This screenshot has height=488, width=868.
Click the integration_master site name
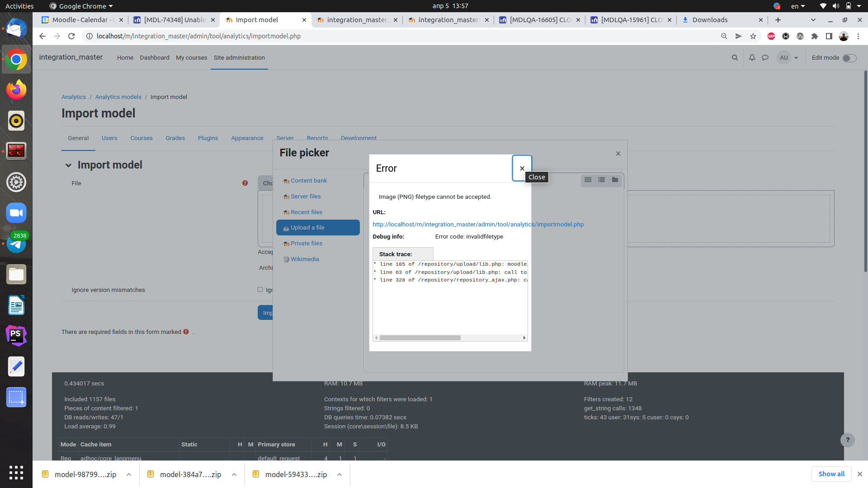click(71, 57)
